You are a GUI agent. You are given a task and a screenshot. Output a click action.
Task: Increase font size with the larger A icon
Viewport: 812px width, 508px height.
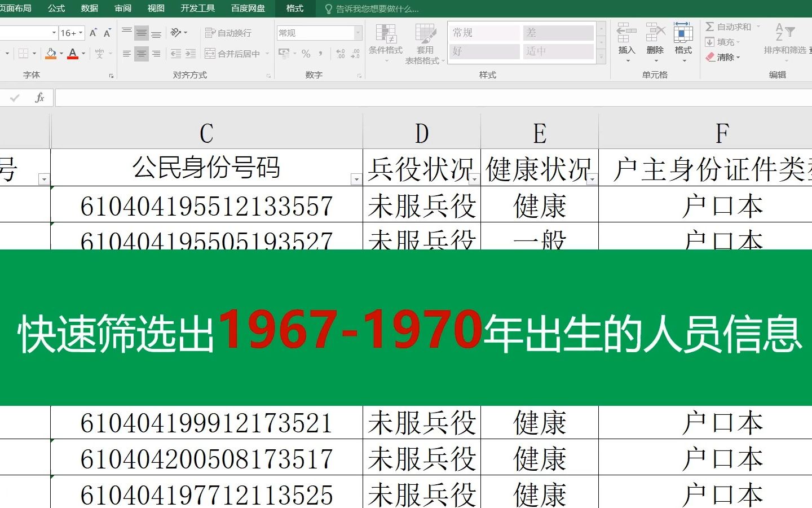tap(94, 33)
